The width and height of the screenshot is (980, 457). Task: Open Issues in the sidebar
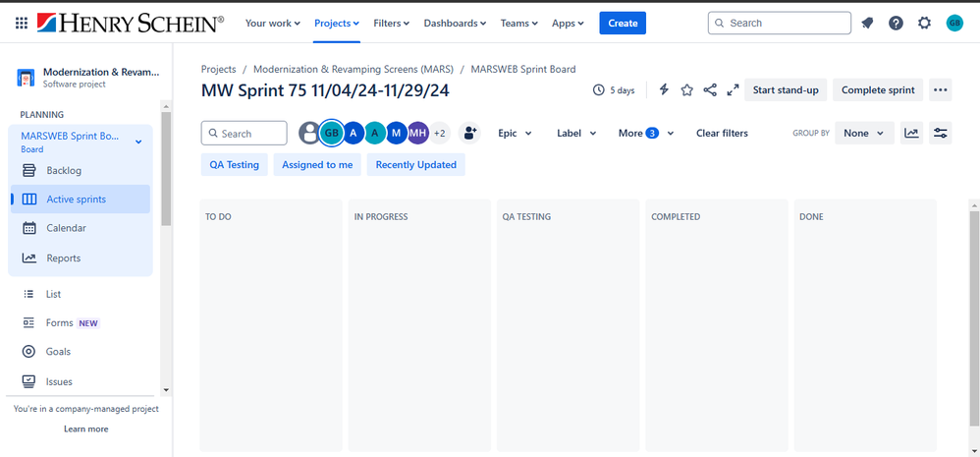(80, 381)
